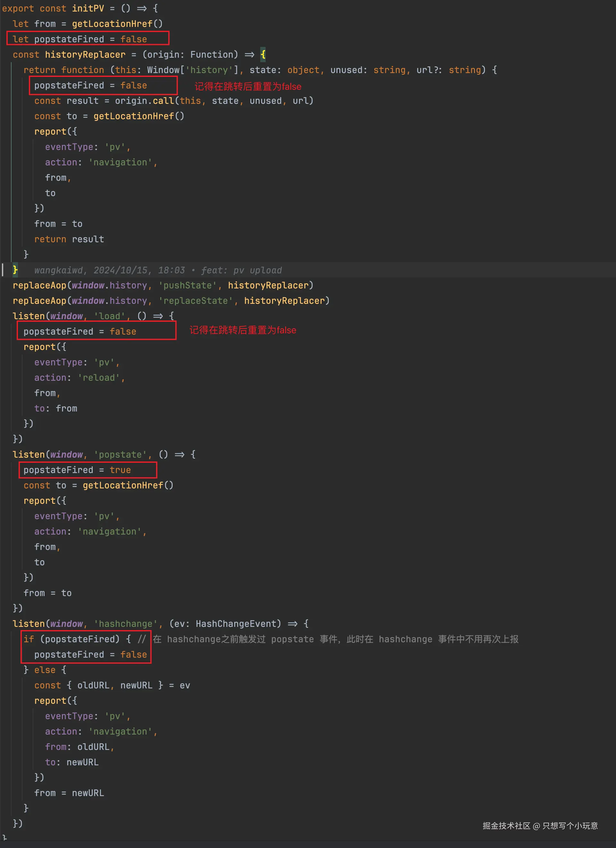Click the initPV function name

pyautogui.click(x=88, y=8)
